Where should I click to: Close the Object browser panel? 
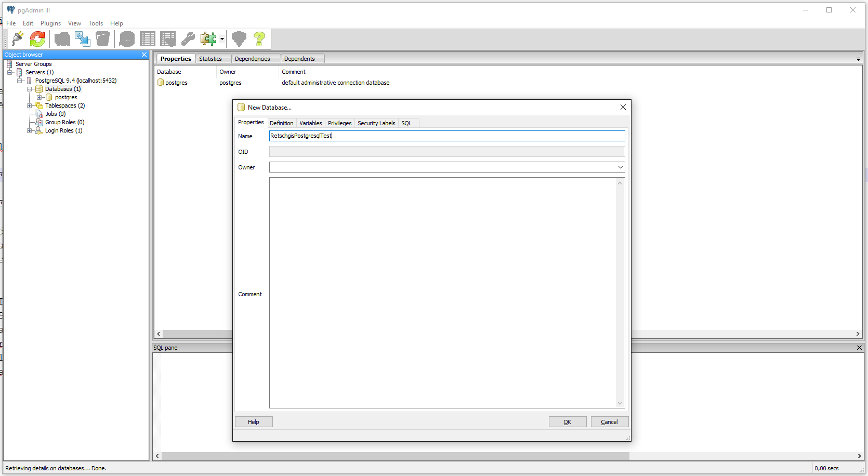144,55
